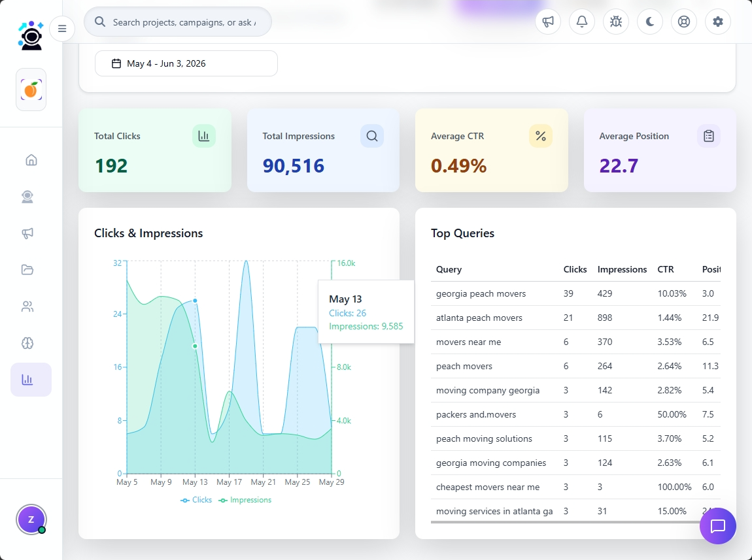Open the folder icon in sidebar

coord(27,270)
